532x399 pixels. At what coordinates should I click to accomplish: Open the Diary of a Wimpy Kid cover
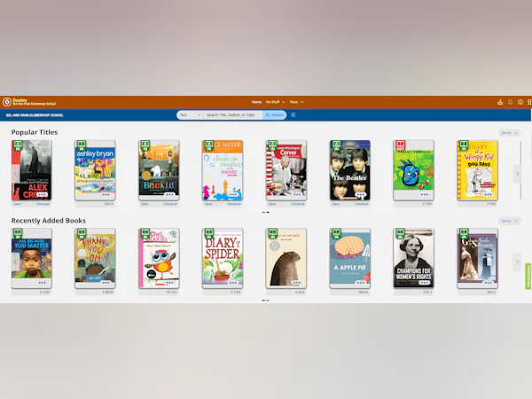pyautogui.click(x=477, y=170)
